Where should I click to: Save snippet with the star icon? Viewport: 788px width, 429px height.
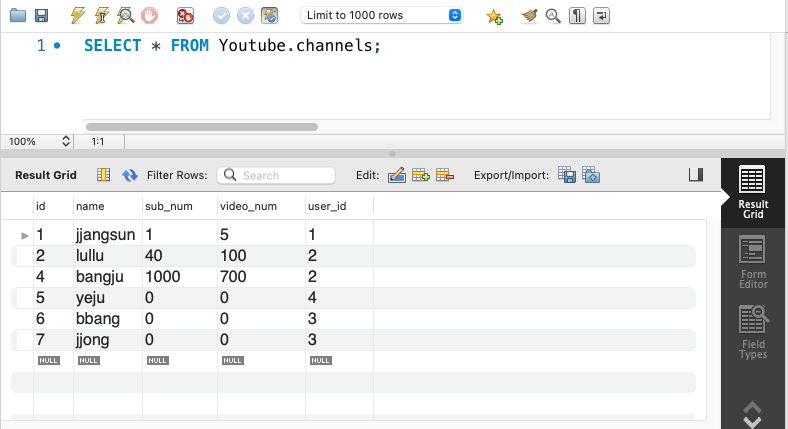pyautogui.click(x=494, y=16)
